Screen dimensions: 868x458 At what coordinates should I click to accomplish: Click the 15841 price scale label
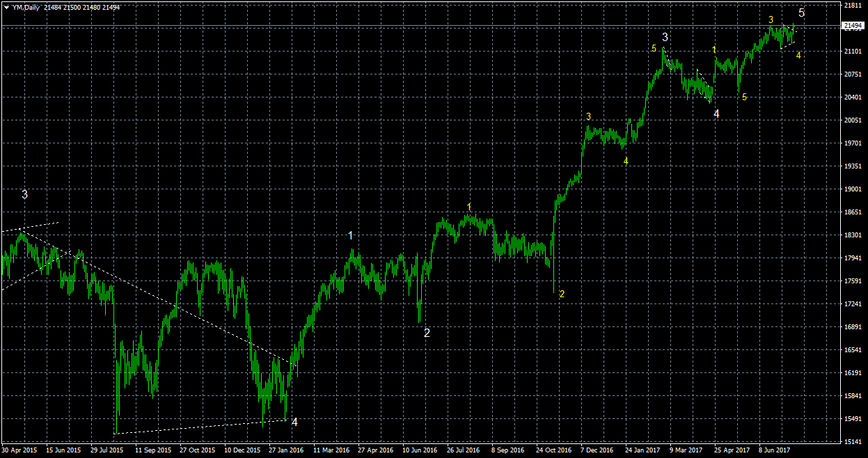[852, 396]
